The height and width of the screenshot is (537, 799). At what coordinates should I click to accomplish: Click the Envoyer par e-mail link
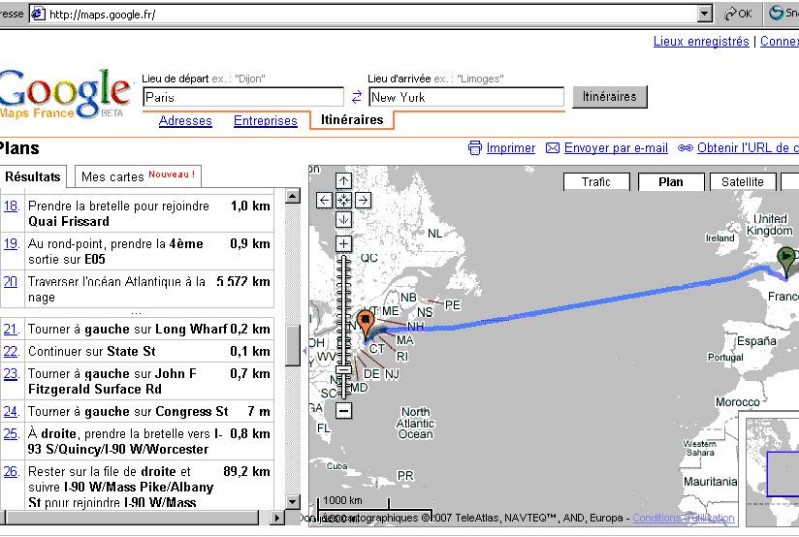click(x=616, y=148)
